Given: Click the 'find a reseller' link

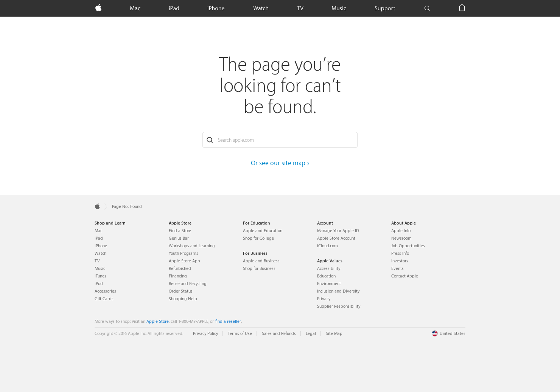Looking at the screenshot, I should (x=228, y=321).
